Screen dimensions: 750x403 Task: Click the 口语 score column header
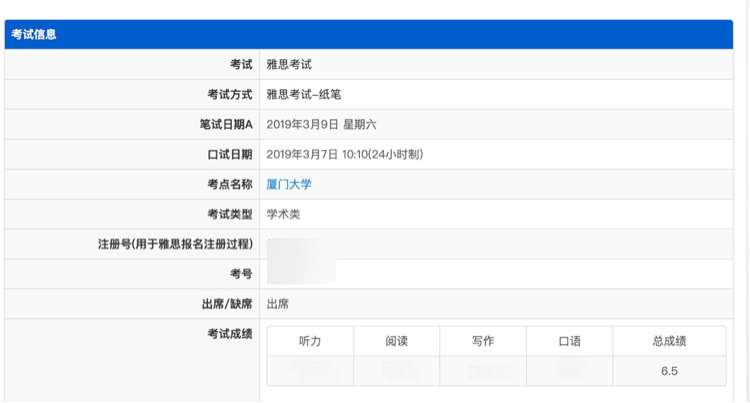570,341
